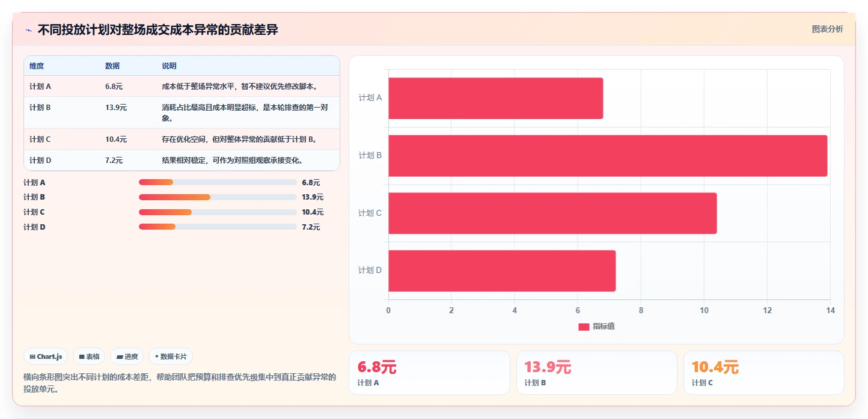This screenshot has height=419, width=868.
Task: Click the 13.9元 progress value label
Action: coord(313,197)
